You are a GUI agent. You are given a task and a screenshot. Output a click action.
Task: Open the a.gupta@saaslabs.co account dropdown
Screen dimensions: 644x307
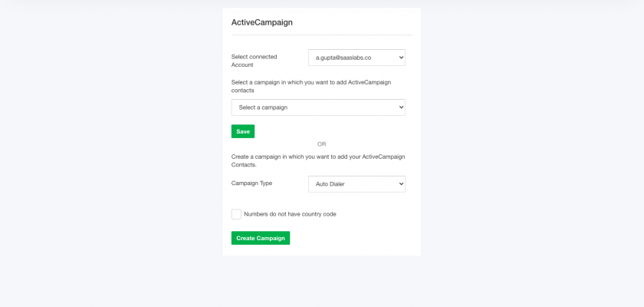[x=356, y=58]
